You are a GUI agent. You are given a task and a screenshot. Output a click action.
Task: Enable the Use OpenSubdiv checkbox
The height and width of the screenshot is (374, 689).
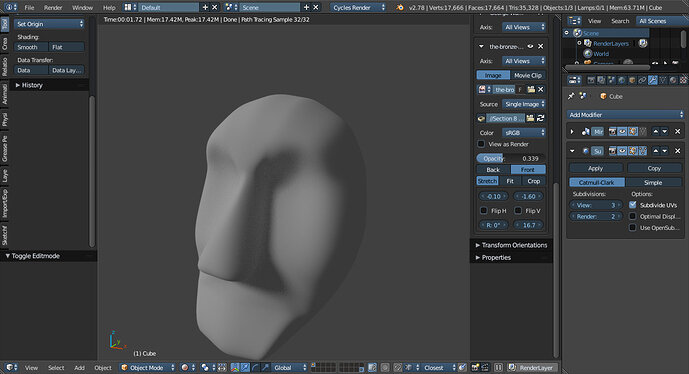point(633,228)
